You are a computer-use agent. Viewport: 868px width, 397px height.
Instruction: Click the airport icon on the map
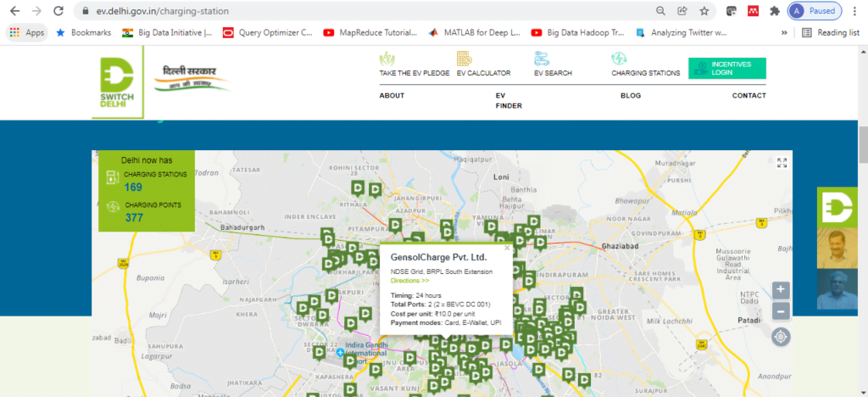point(340,352)
